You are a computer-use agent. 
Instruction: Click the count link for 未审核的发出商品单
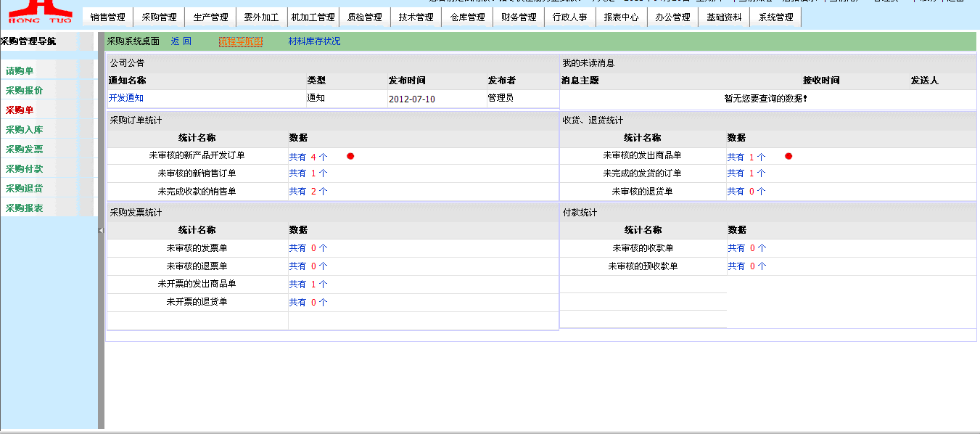click(746, 156)
